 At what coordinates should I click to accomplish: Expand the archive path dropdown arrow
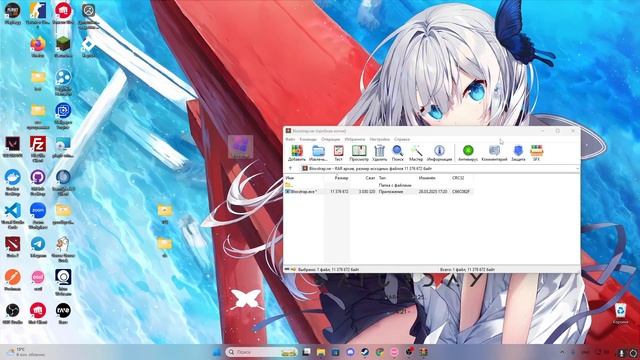pyautogui.click(x=577, y=168)
